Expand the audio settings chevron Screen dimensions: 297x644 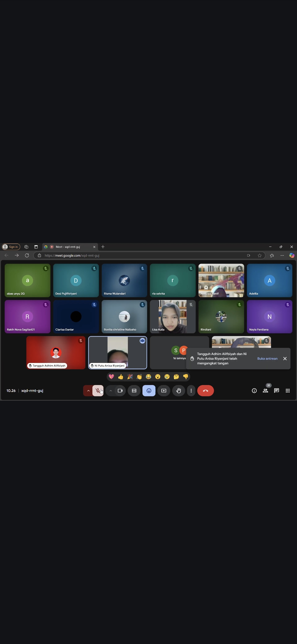click(88, 391)
